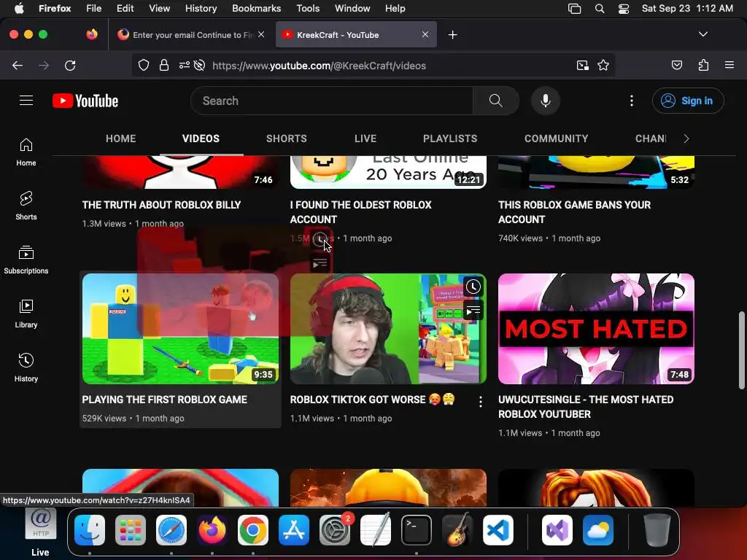Open macOS Control Center
747x560 pixels.
[x=624, y=9]
